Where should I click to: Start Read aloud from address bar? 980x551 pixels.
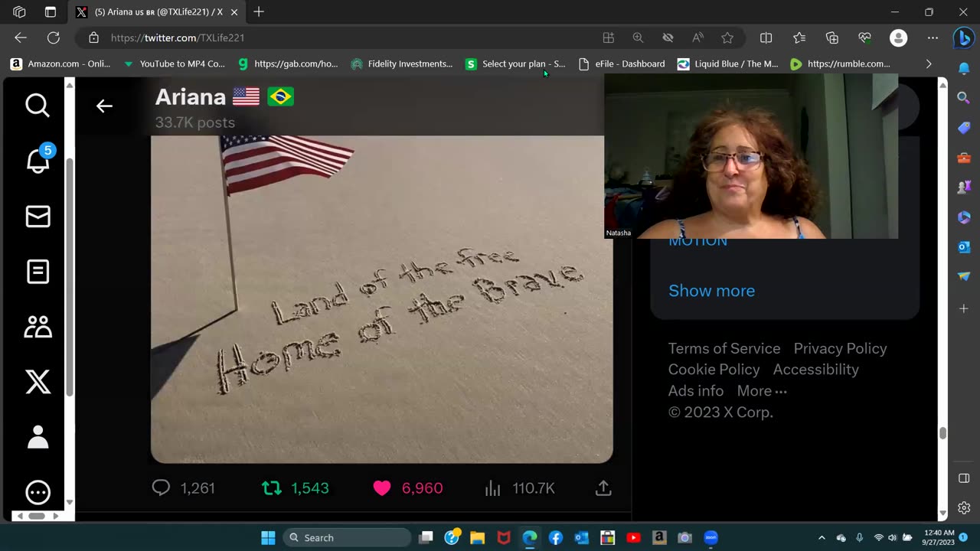(697, 37)
